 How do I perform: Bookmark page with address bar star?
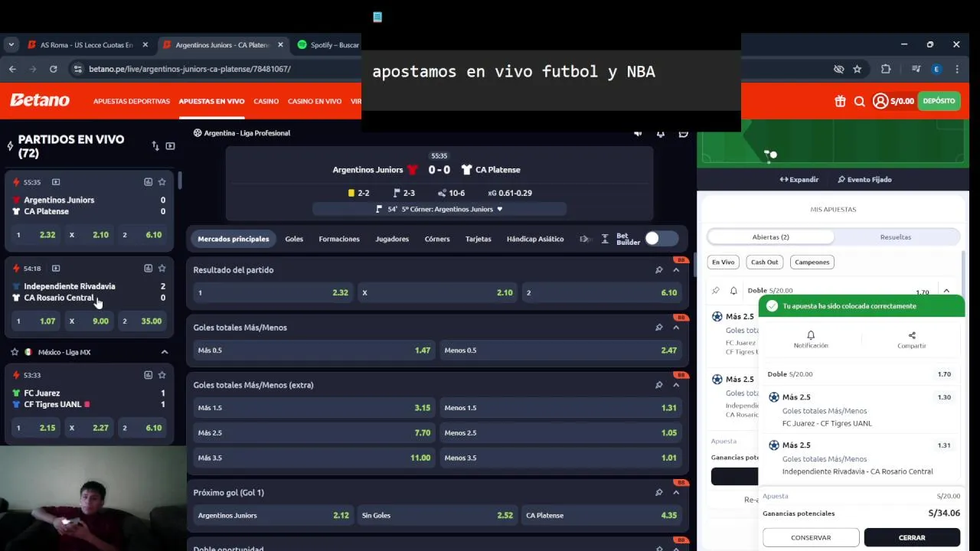click(x=857, y=69)
